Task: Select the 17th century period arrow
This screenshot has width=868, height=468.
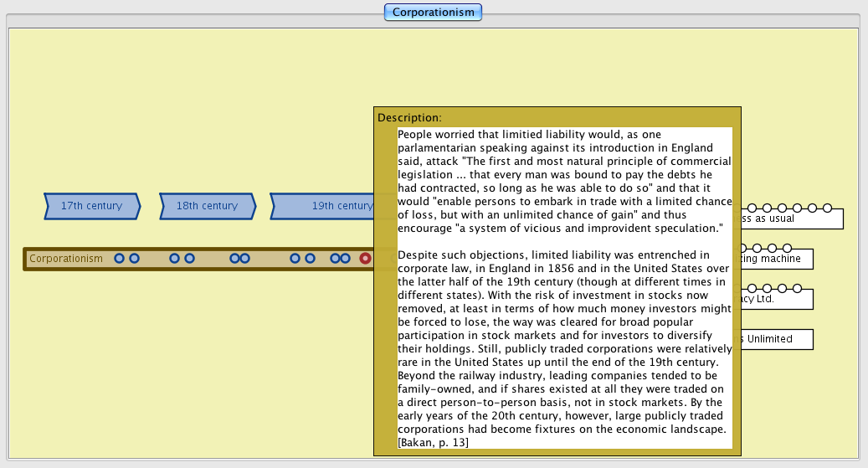Action: pyautogui.click(x=92, y=206)
